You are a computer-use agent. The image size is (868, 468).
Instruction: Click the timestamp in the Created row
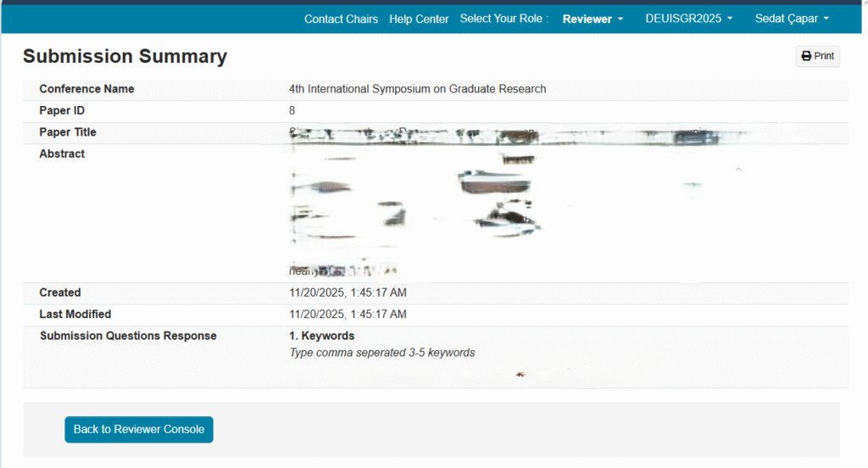pyautogui.click(x=348, y=292)
